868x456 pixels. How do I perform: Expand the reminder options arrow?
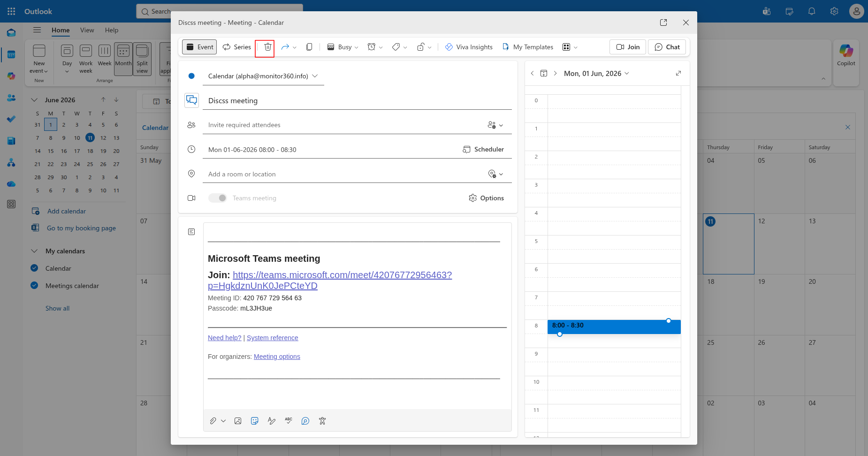[381, 47]
